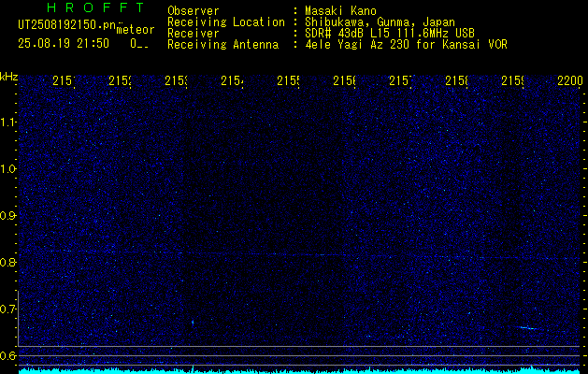
Task: Click the 'Observer' field label
Action: point(194,10)
